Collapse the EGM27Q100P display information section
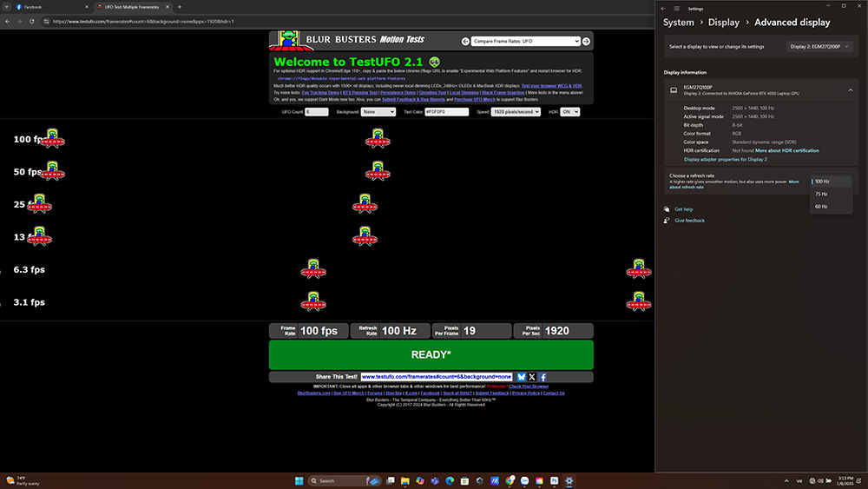868x489 pixels. coord(851,90)
